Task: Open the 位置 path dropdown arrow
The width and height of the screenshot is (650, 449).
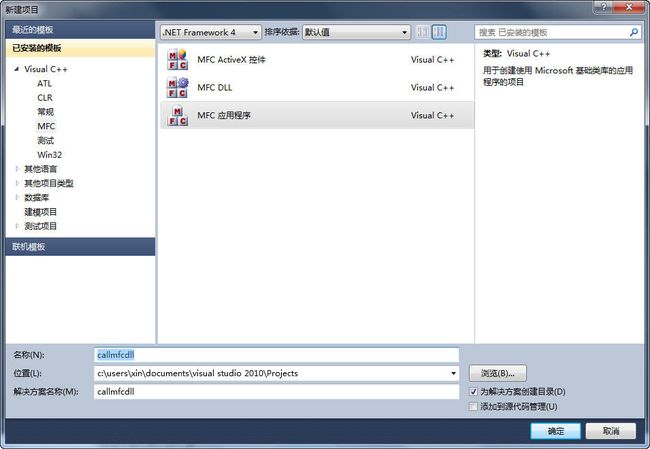Action: tap(453, 373)
